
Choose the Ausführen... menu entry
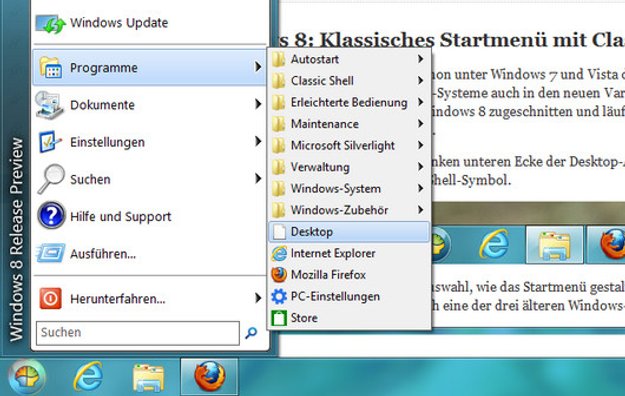(x=149, y=253)
